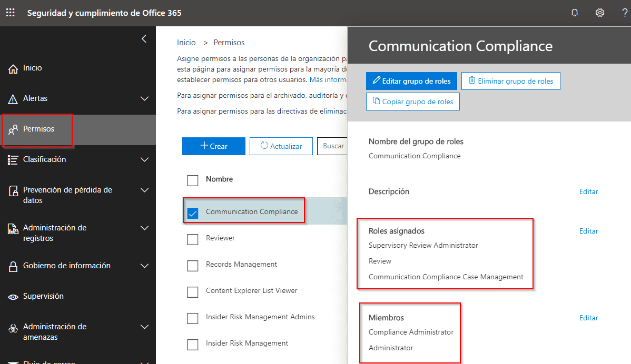Check the Records Management checkbox
Viewport: 631px width, 364px height.
[x=193, y=266]
